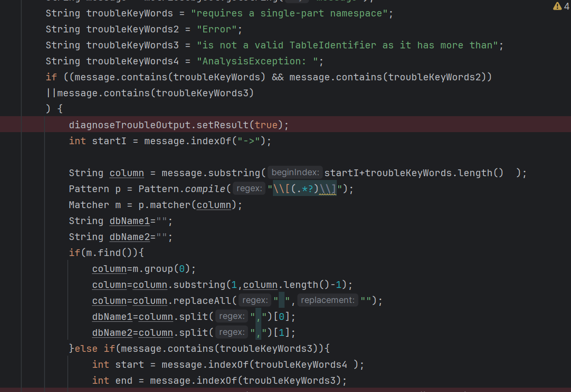The width and height of the screenshot is (571, 392).
Task: Click the regex hint in Pattern.compile
Action: 249,189
